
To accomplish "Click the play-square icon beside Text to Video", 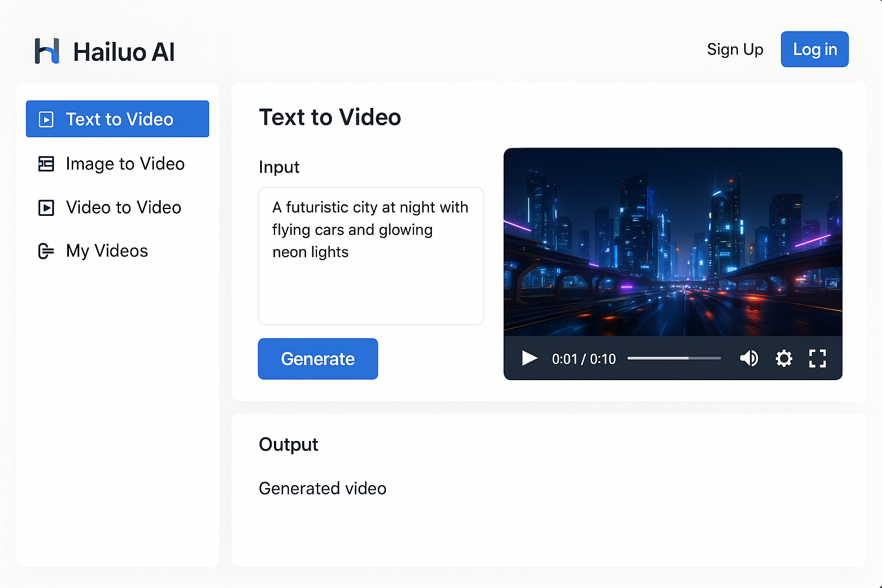I will click(x=46, y=119).
